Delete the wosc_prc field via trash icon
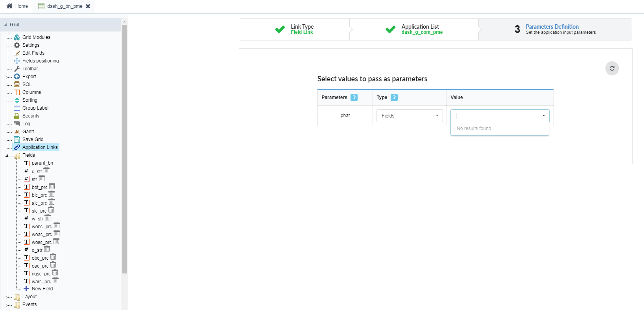The height and width of the screenshot is (310, 644). [x=56, y=241]
